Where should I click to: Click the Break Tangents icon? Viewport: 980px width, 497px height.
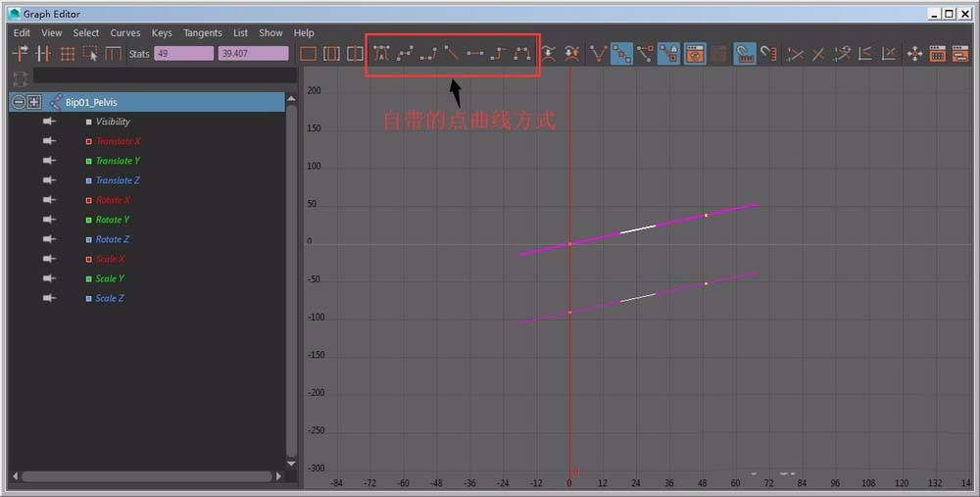(x=598, y=54)
